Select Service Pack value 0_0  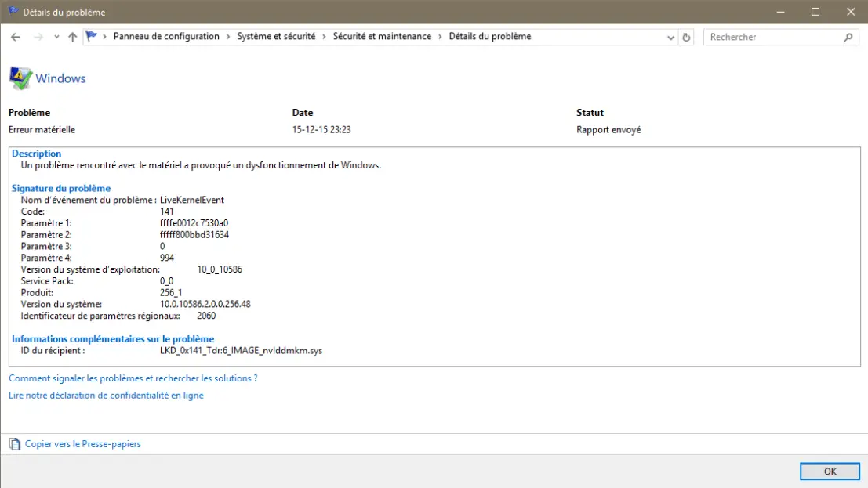click(x=167, y=282)
